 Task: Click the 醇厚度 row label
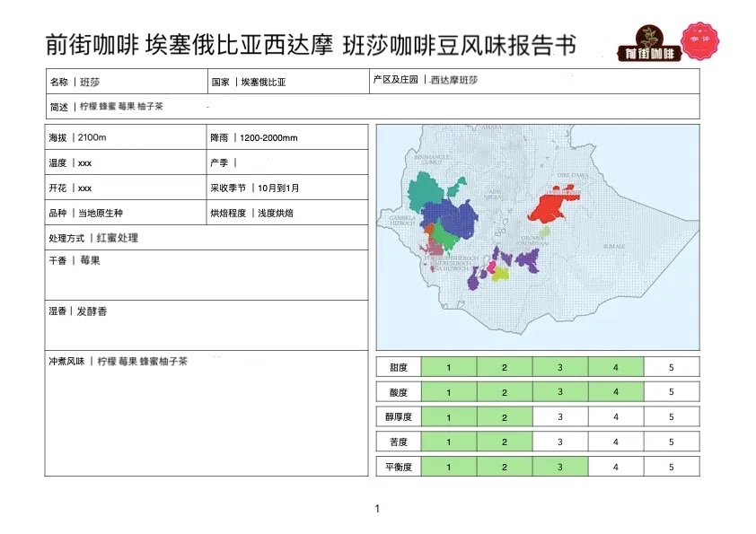[399, 417]
